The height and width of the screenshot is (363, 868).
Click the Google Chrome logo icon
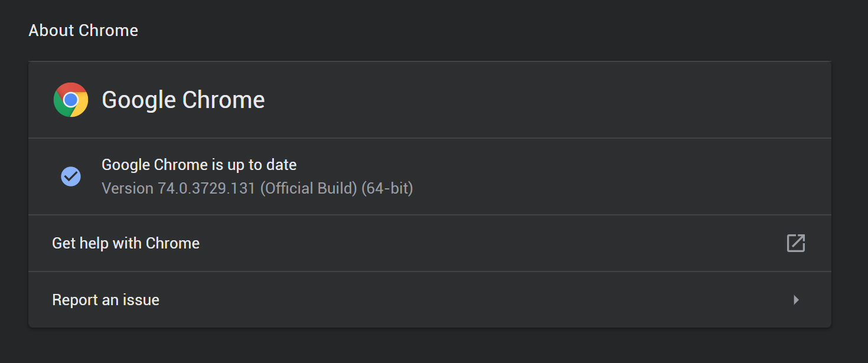(x=71, y=100)
